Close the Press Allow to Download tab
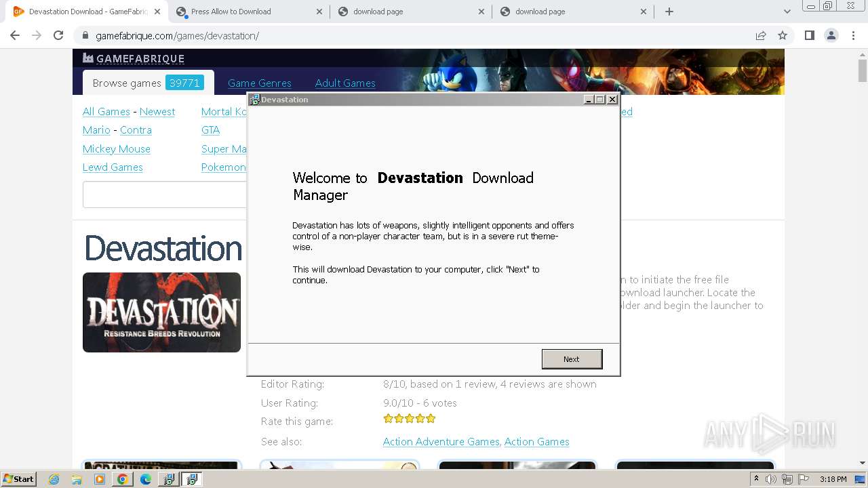This screenshot has width=868, height=488. [319, 12]
